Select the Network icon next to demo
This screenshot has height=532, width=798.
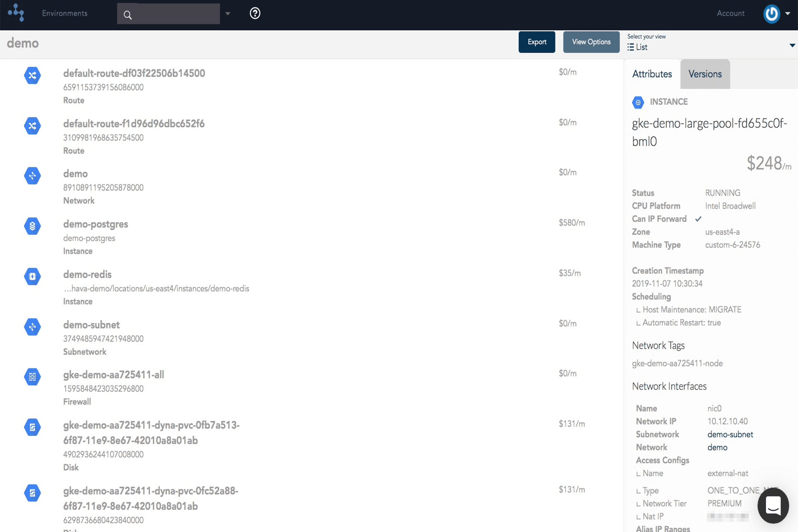(x=32, y=176)
